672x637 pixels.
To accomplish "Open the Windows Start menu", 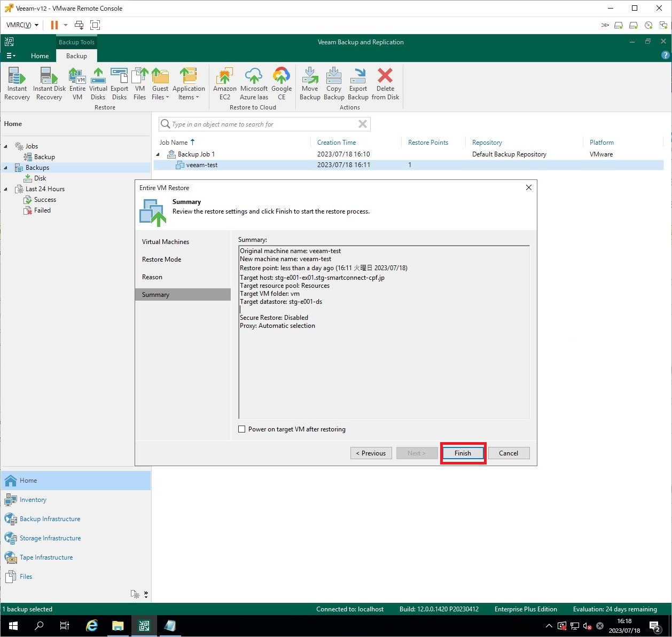I will pos(13,626).
